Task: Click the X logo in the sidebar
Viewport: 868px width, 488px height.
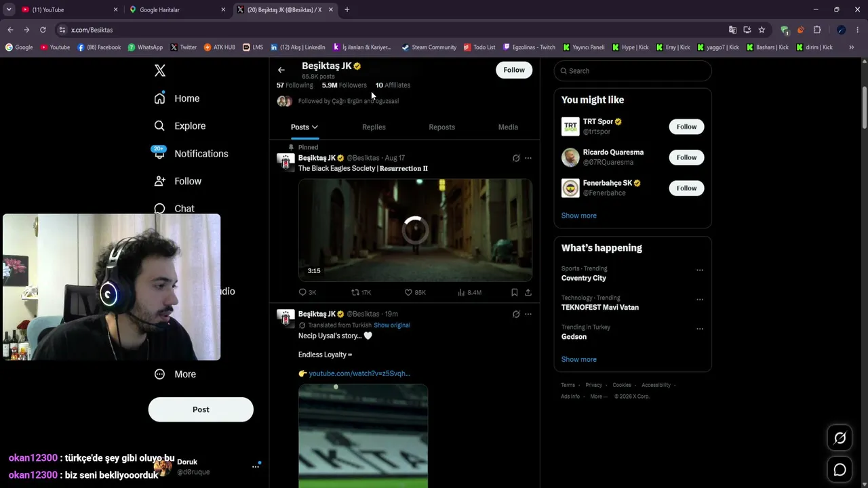Action: (160, 70)
